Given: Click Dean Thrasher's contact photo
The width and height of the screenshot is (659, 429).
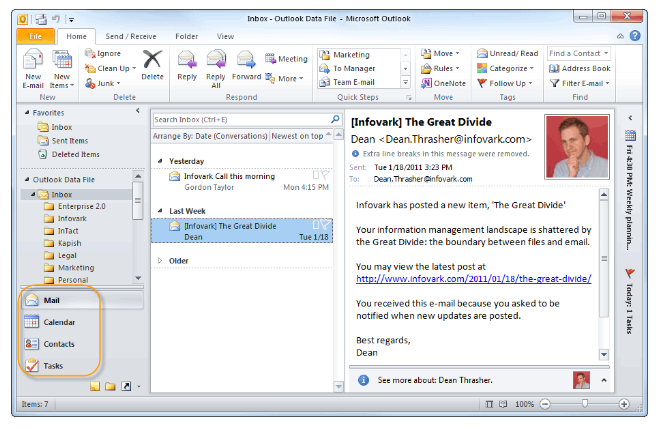Looking at the screenshot, I should click(577, 147).
